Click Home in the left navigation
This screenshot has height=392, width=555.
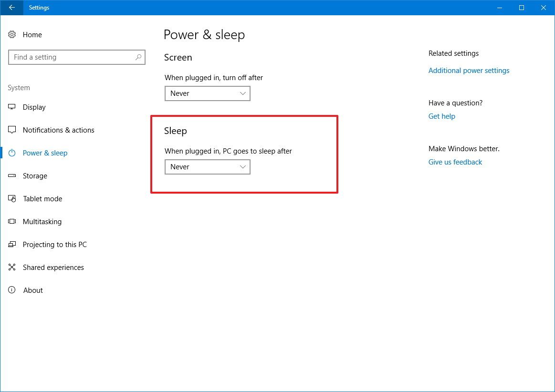point(32,34)
